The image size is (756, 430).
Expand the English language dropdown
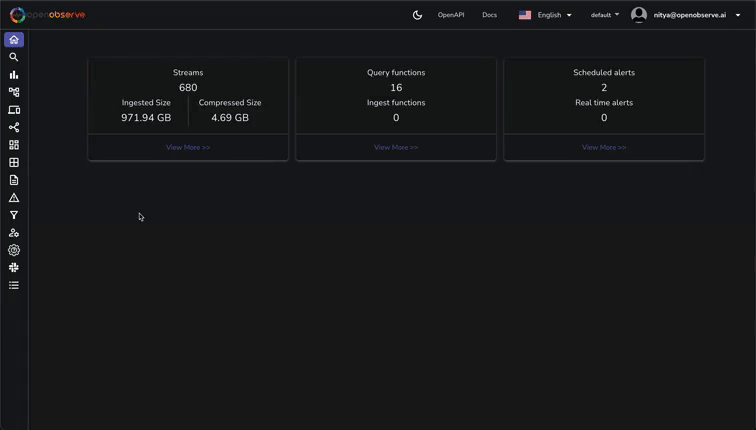coord(545,15)
